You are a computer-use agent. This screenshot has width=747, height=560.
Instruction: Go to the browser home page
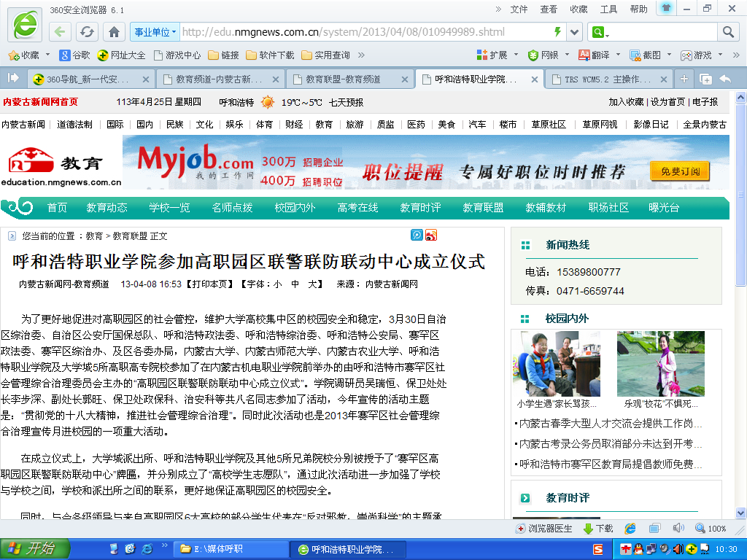click(114, 32)
